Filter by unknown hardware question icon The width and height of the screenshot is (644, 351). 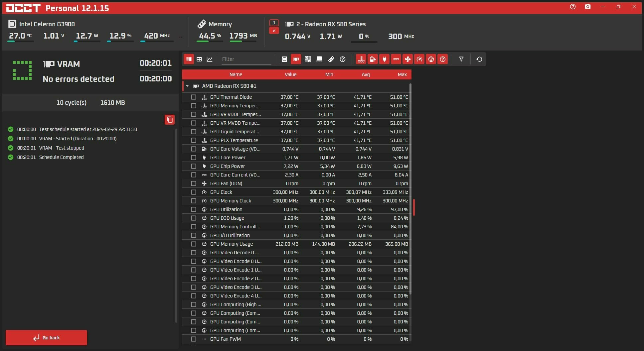(343, 59)
